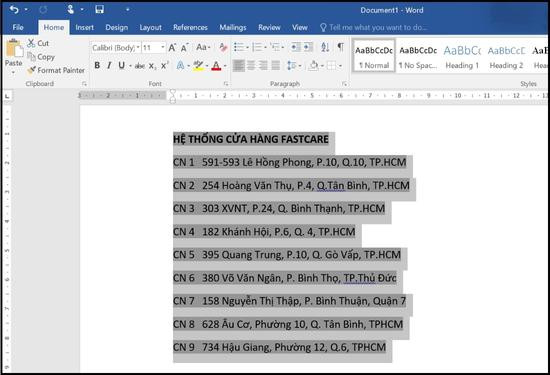Select the Format Painter tool
The image size is (550, 375).
point(56,70)
